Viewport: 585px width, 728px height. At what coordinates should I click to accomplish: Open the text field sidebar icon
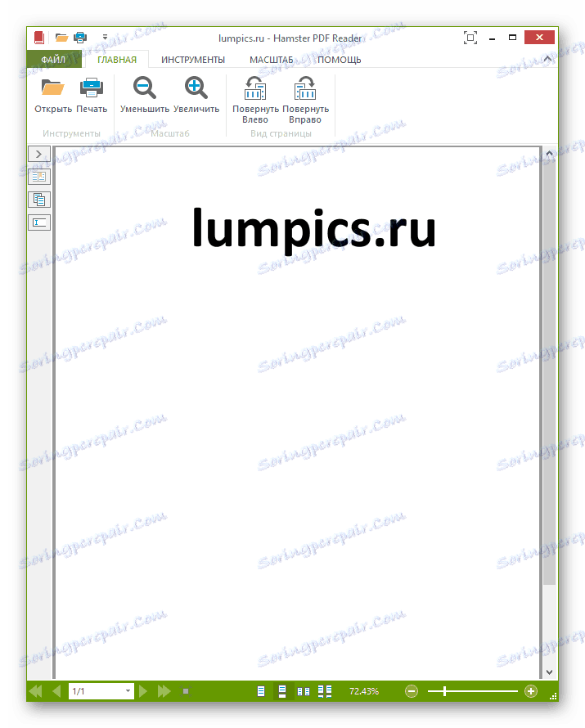pos(39,222)
